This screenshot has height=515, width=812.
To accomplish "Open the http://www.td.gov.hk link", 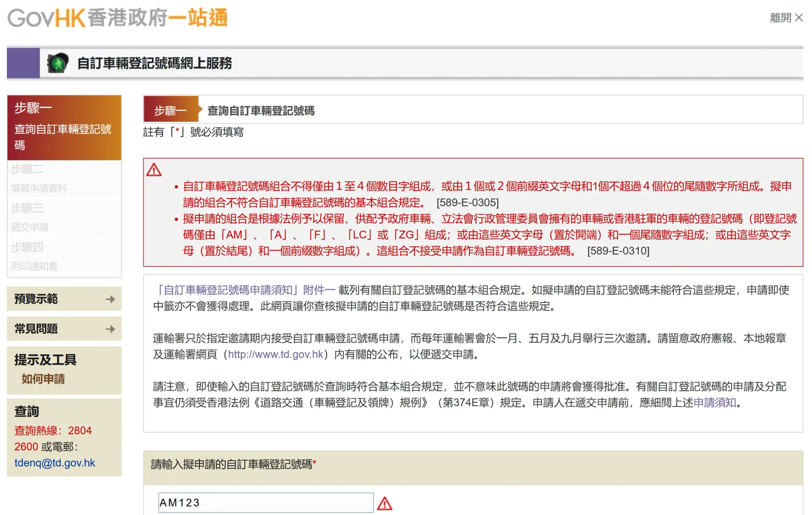I will click(276, 355).
